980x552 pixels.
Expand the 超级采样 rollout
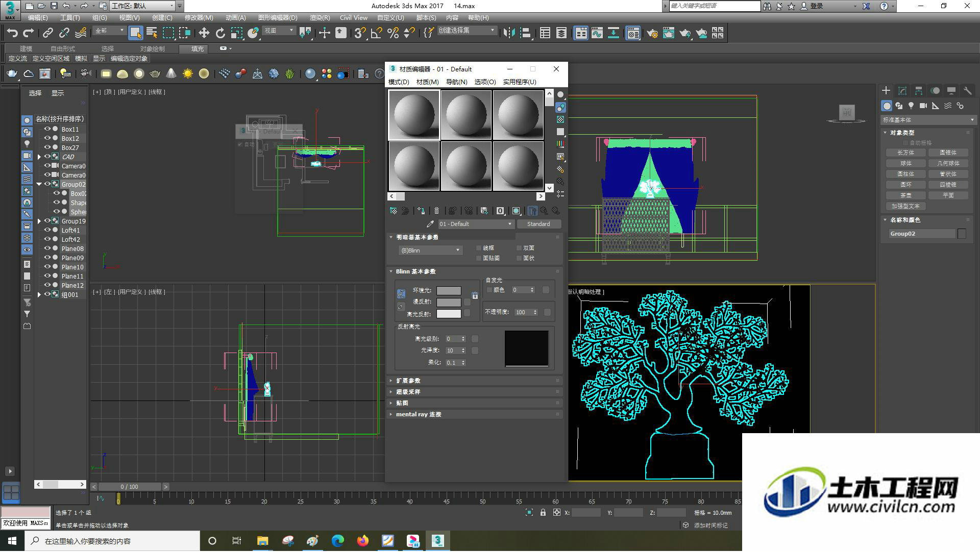[x=475, y=392]
